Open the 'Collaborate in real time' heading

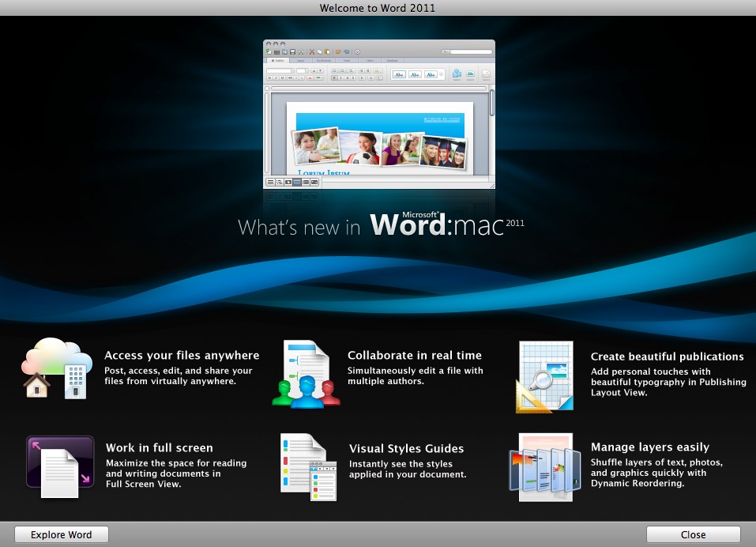click(x=415, y=356)
